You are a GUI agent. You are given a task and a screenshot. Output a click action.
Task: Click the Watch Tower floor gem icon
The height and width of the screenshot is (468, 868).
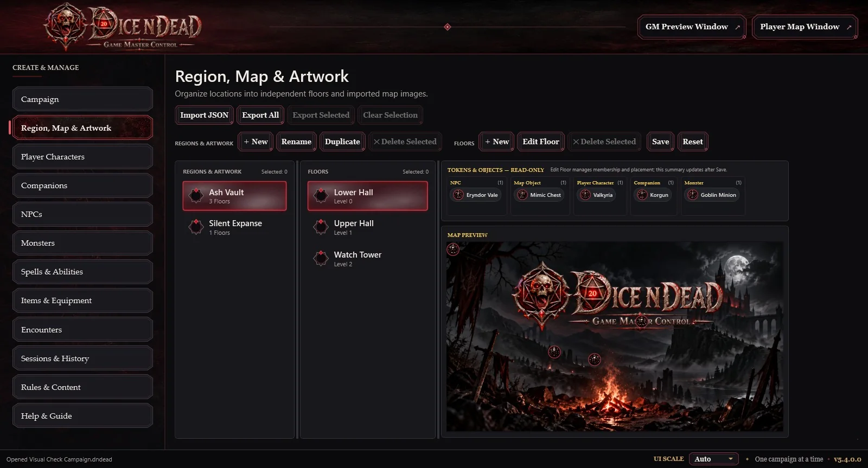(x=321, y=258)
